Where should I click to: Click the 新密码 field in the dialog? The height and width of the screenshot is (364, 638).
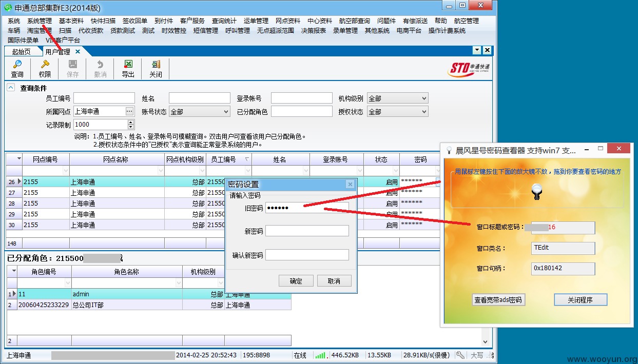(x=307, y=231)
